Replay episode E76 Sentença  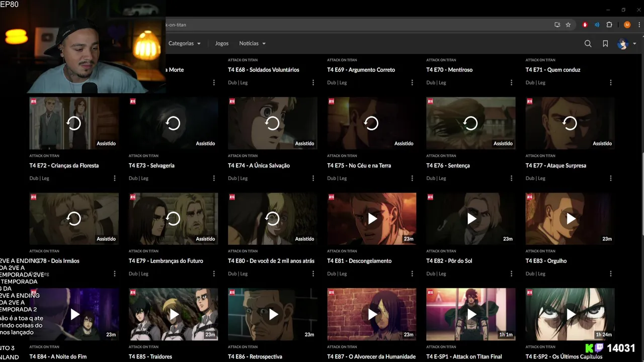[470, 123]
